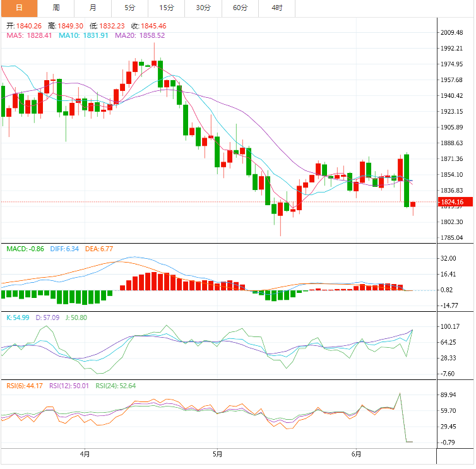Click the D: 57.09 indicator value
The image size is (476, 469).
pos(47,318)
